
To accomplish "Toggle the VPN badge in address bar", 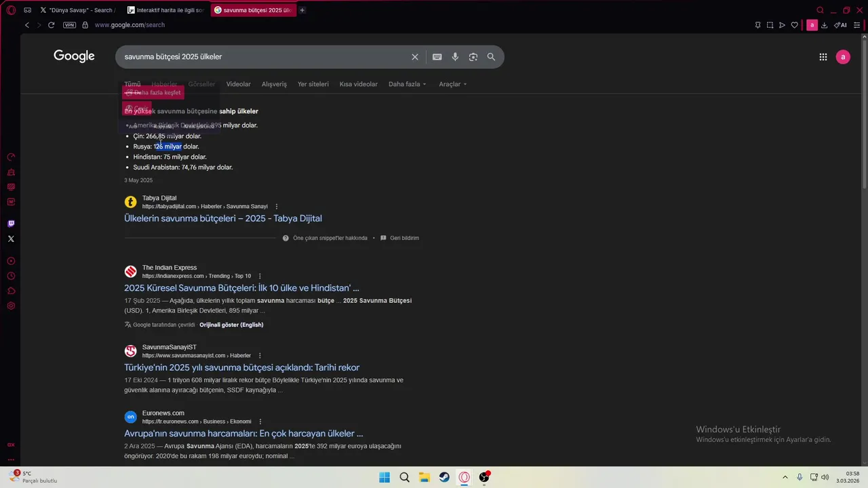I will 69,25.
